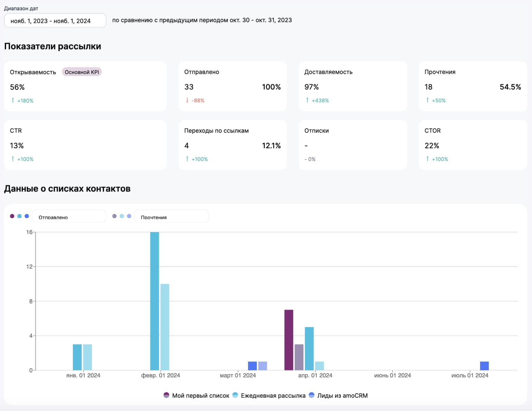Click blue dot beside Отправлено dropdown
The width and height of the screenshot is (532, 411).
point(27,216)
